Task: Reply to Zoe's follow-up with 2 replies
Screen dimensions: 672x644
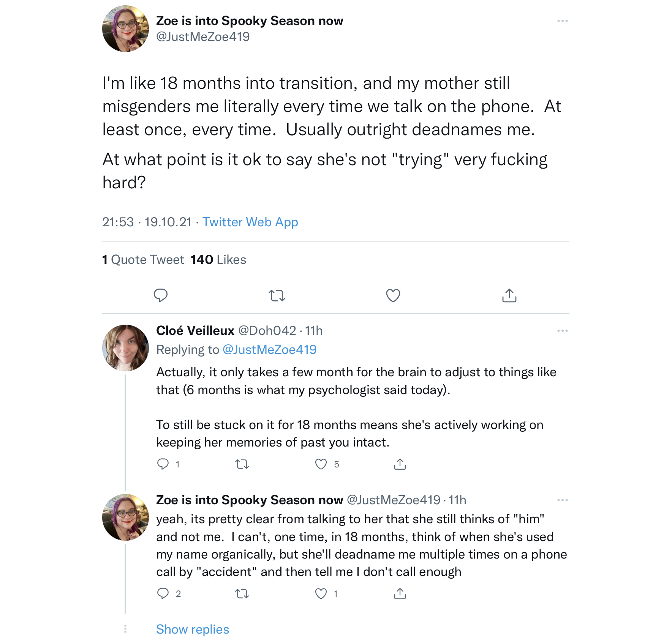Action: pos(163,593)
